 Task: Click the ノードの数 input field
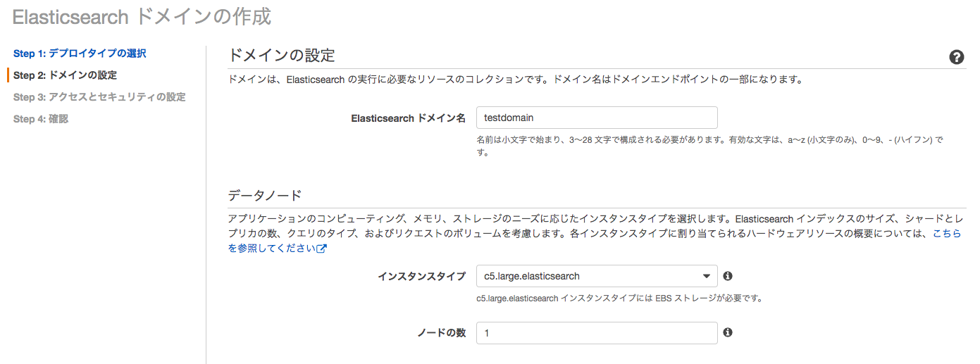coord(597,332)
